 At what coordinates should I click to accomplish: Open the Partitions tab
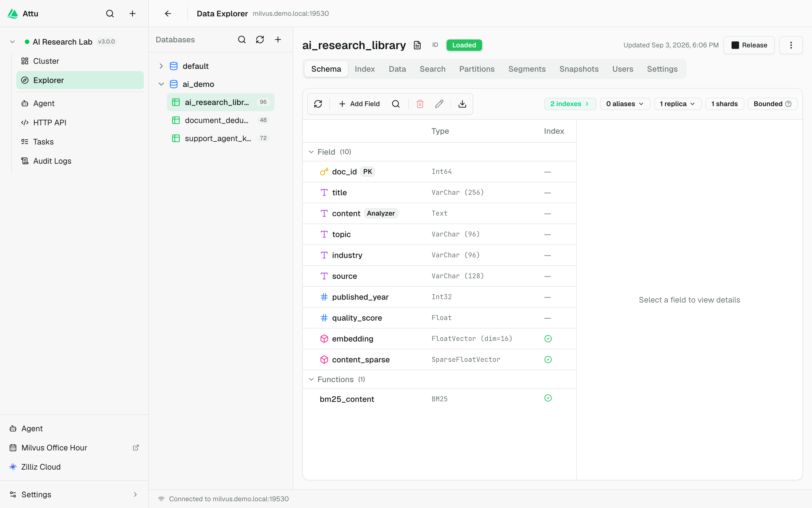click(x=477, y=69)
